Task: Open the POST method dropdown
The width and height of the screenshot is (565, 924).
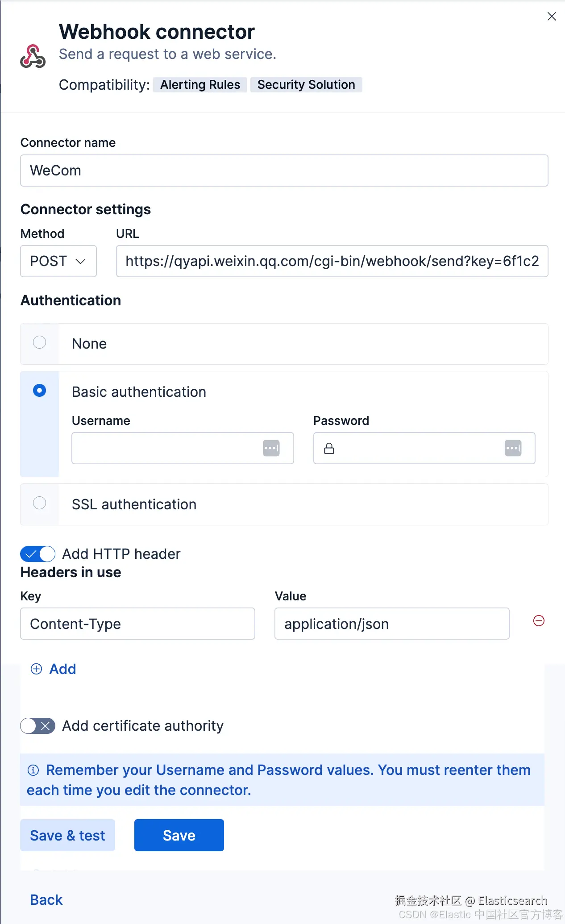Action: [x=58, y=261]
